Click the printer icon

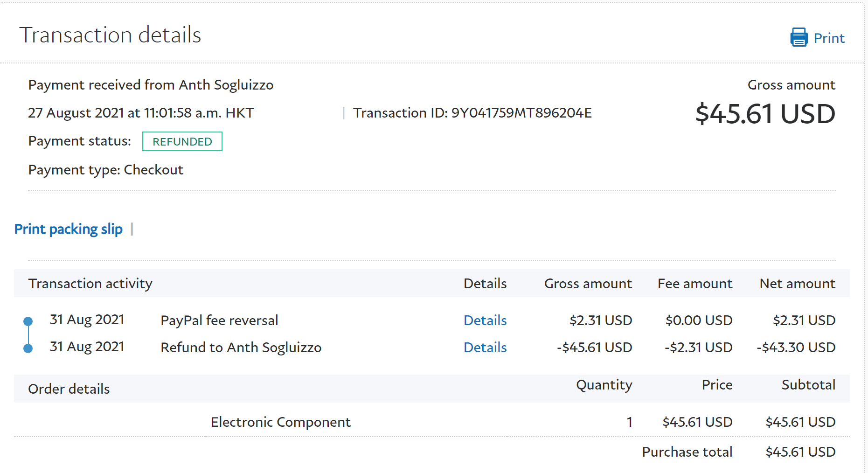[x=799, y=37]
